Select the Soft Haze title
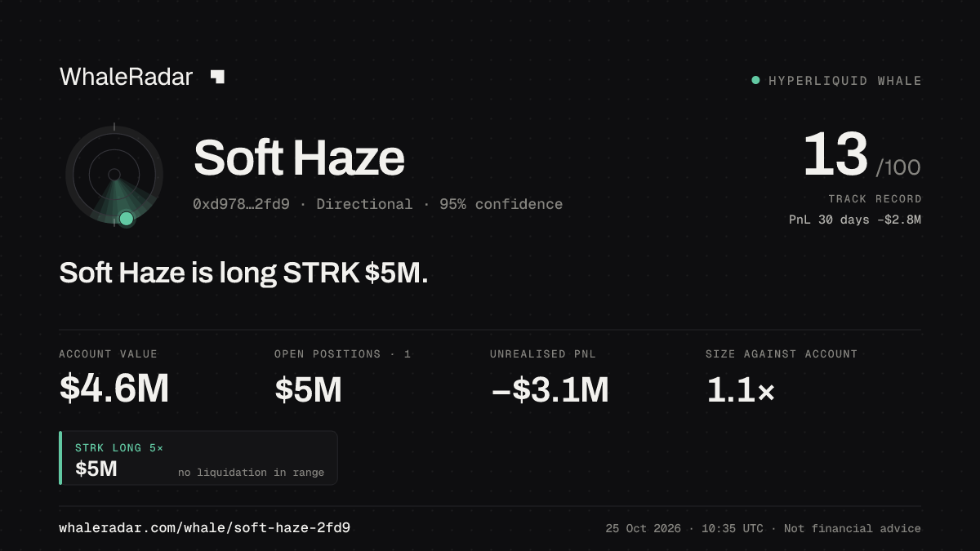Image resolution: width=980 pixels, height=551 pixels. 299,158
